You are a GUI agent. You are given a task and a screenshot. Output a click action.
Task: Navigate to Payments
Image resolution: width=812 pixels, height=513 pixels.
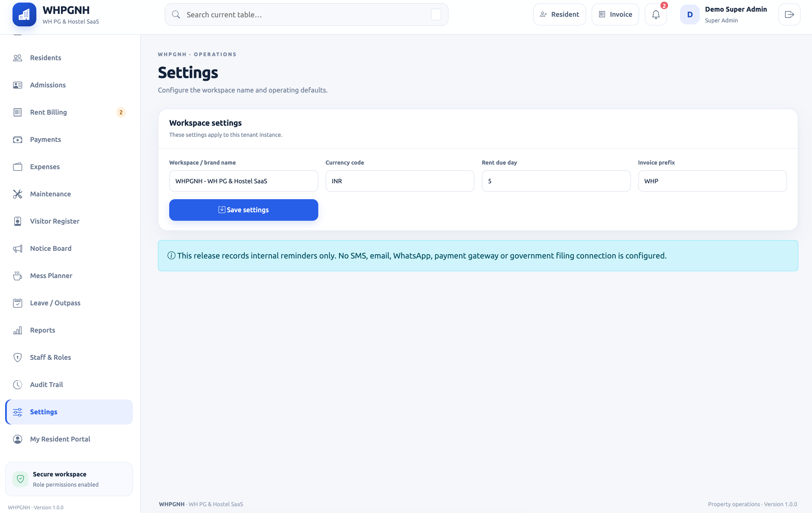pyautogui.click(x=69, y=140)
